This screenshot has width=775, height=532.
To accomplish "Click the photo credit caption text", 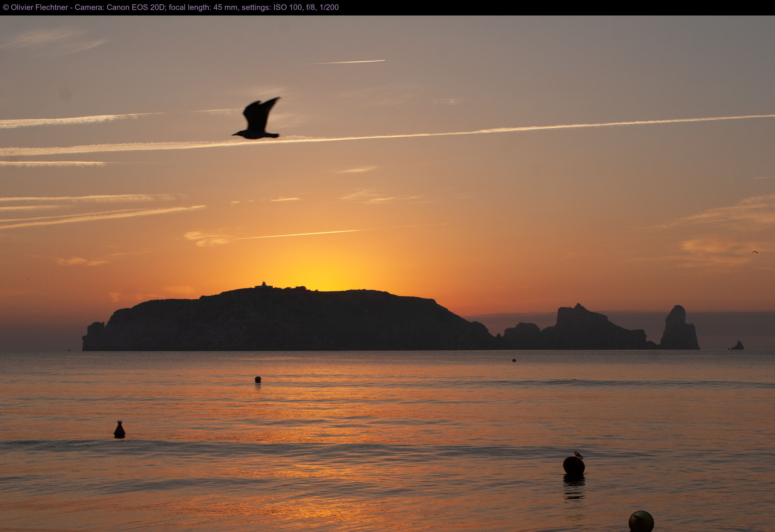I will [170, 7].
